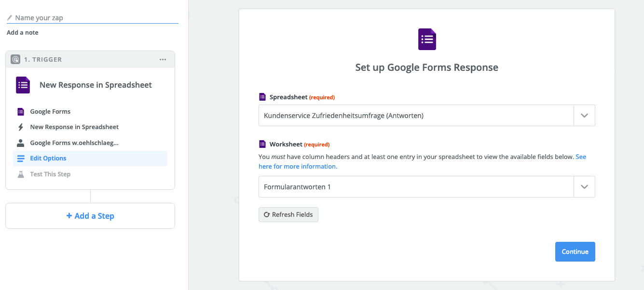Click the Continue button

pos(575,251)
